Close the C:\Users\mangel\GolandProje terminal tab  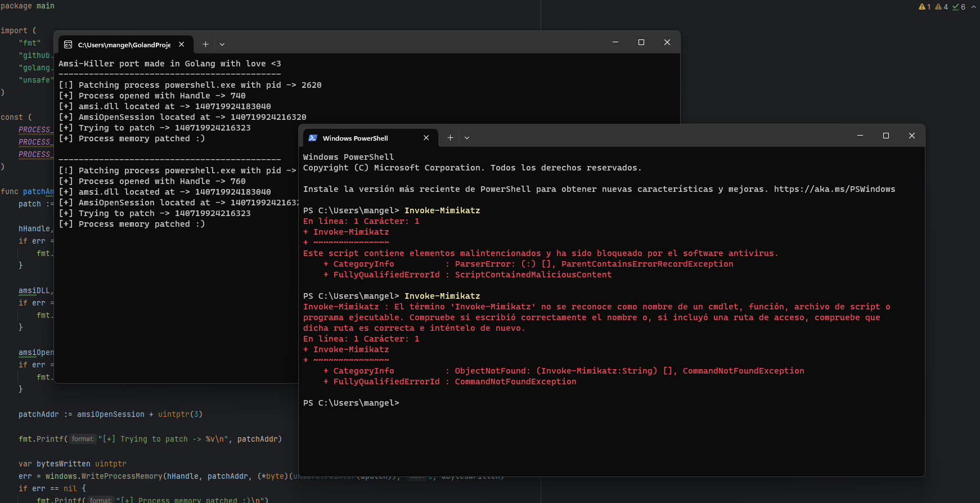(x=181, y=44)
